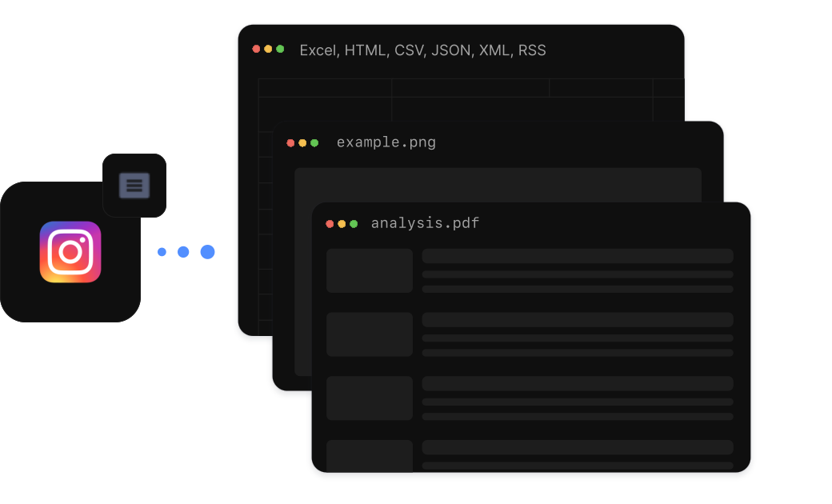
Task: Open first thumbnail placeholder in analysis.pdf
Action: (370, 270)
